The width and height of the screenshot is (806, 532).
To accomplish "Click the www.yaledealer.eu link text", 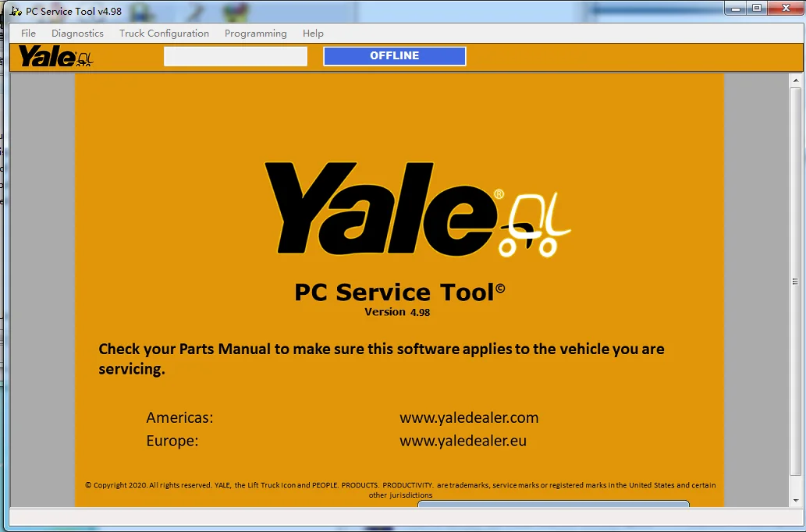I will (463, 441).
